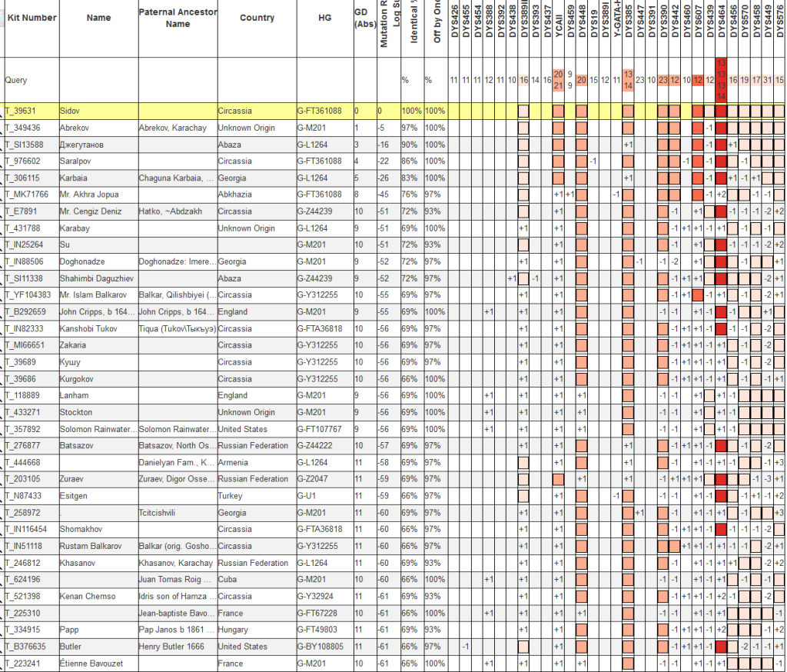787x672 pixels.
Task: Select the name Sidov
Action: pos(69,111)
